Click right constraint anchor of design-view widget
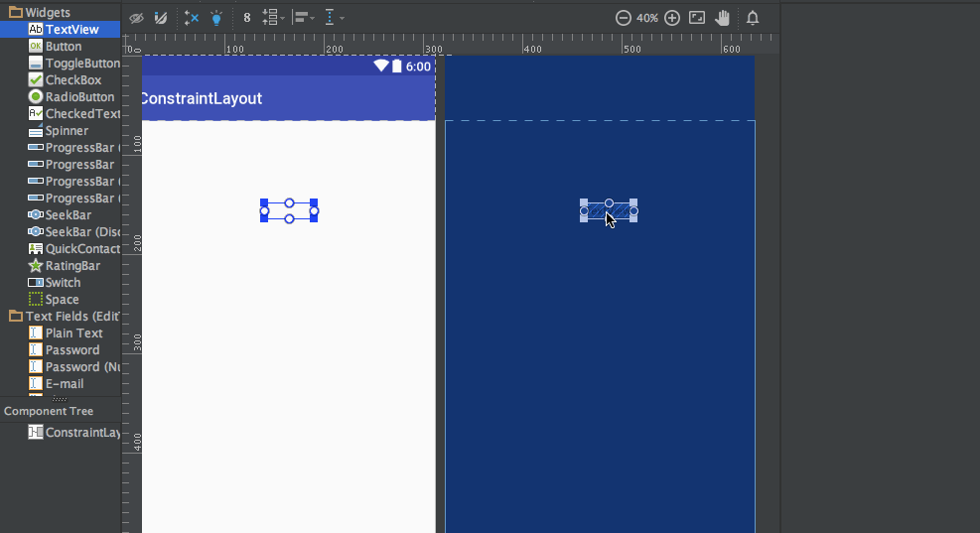This screenshot has height=533, width=980. coord(314,211)
